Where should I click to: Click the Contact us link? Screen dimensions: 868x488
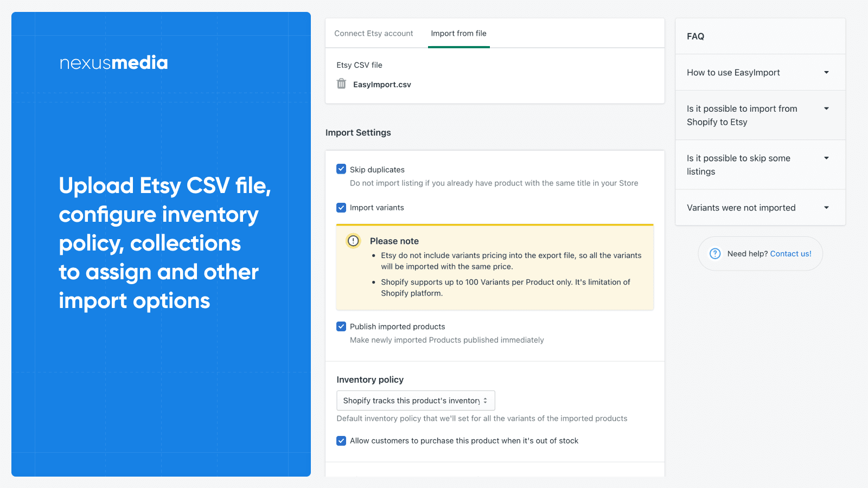(790, 253)
